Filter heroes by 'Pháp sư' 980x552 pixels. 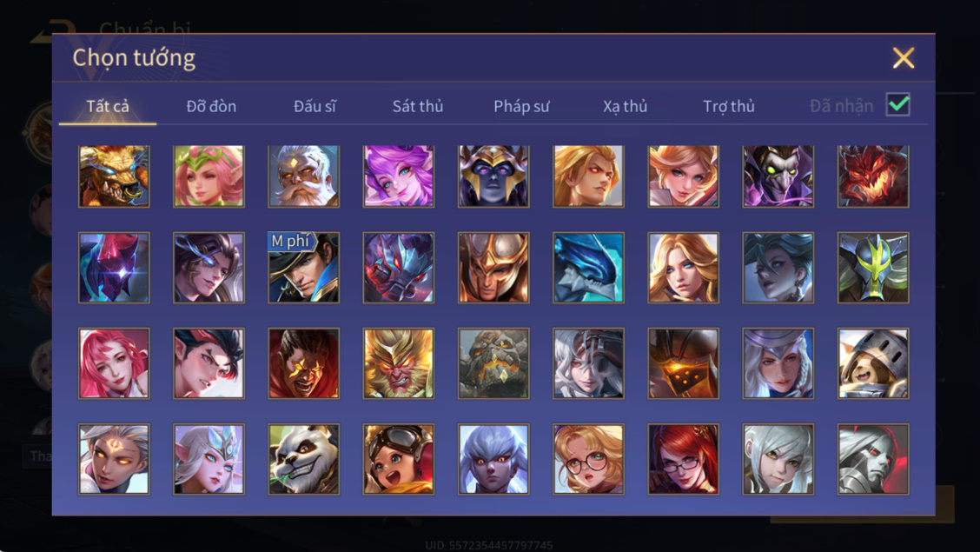521,106
